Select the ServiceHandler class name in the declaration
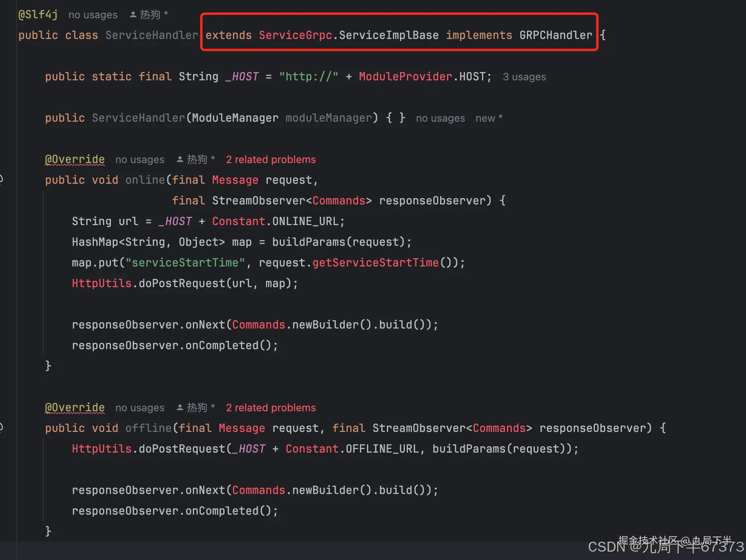 click(152, 35)
